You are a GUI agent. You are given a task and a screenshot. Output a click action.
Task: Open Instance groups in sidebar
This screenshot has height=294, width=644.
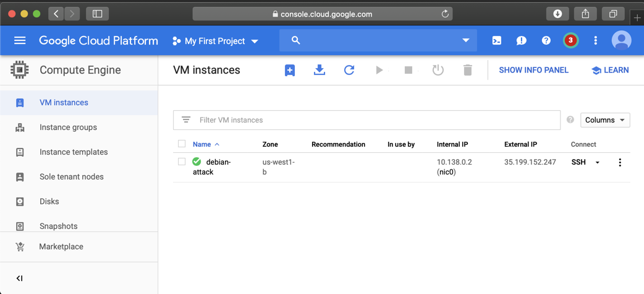point(68,128)
